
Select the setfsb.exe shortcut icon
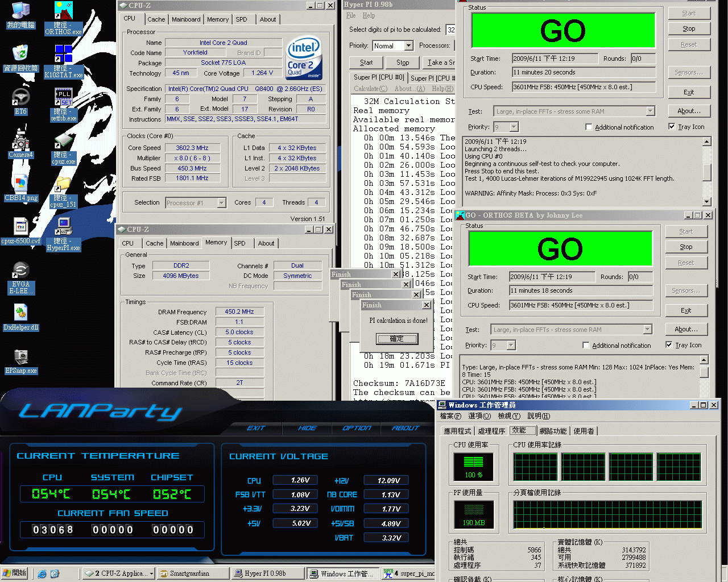(x=63, y=105)
